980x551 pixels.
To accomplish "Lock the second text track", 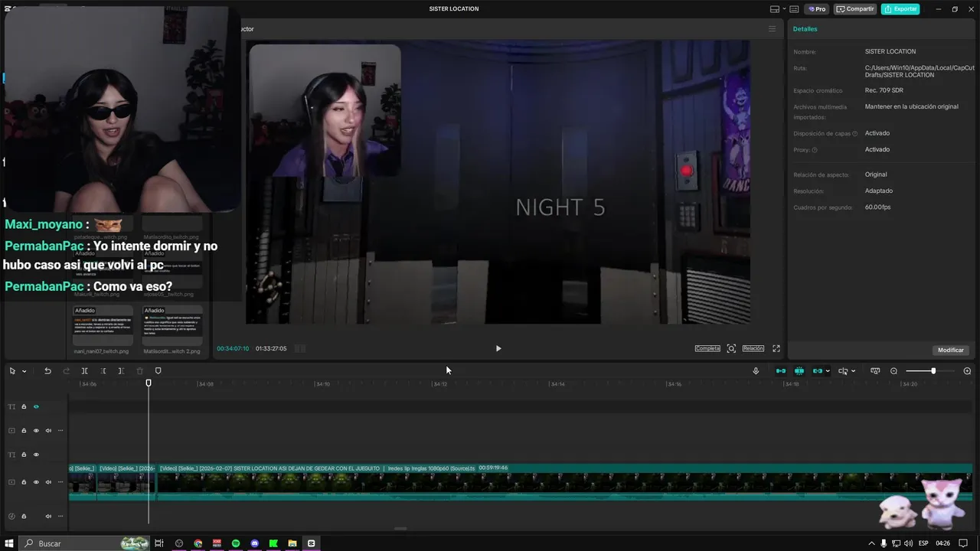I will coord(24,455).
